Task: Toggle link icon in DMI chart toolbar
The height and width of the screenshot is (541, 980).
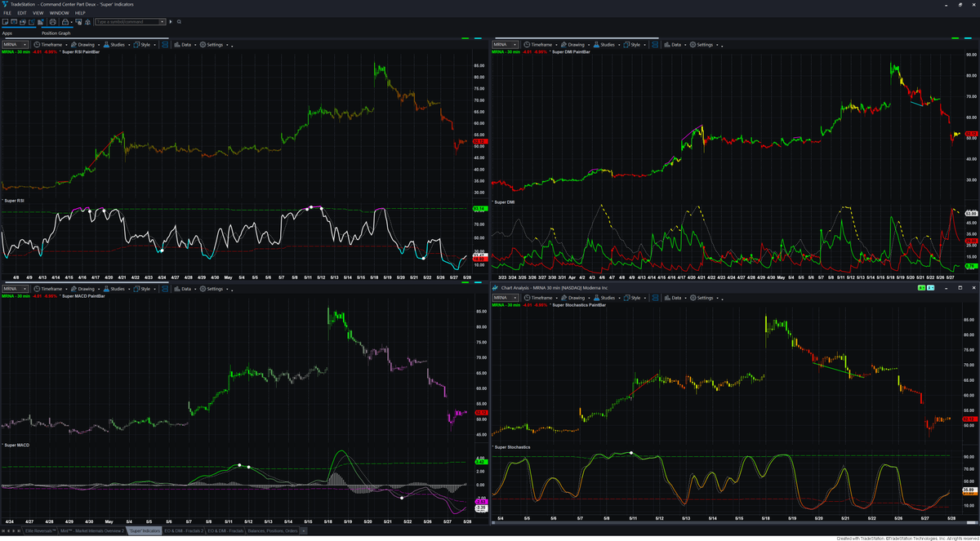Action: tap(654, 45)
